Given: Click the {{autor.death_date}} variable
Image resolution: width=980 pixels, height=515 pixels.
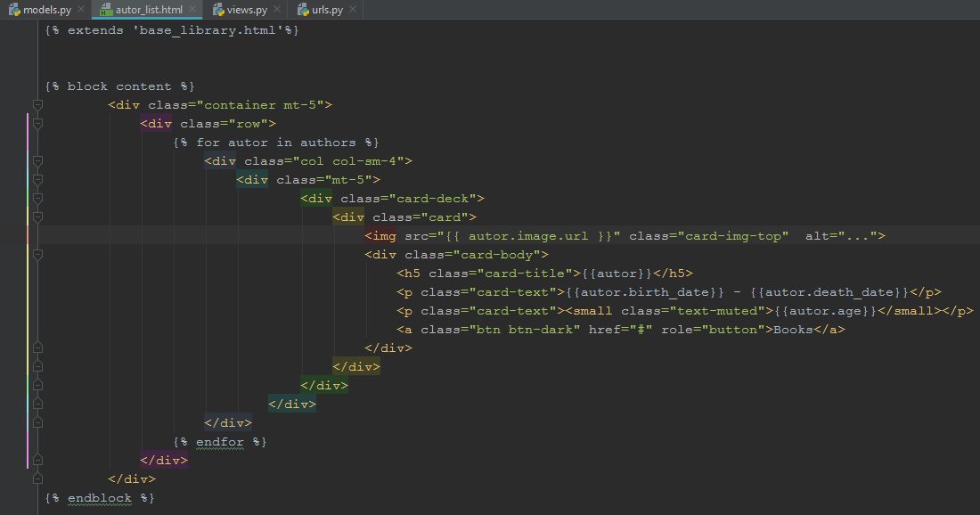Looking at the screenshot, I should 829,292.
